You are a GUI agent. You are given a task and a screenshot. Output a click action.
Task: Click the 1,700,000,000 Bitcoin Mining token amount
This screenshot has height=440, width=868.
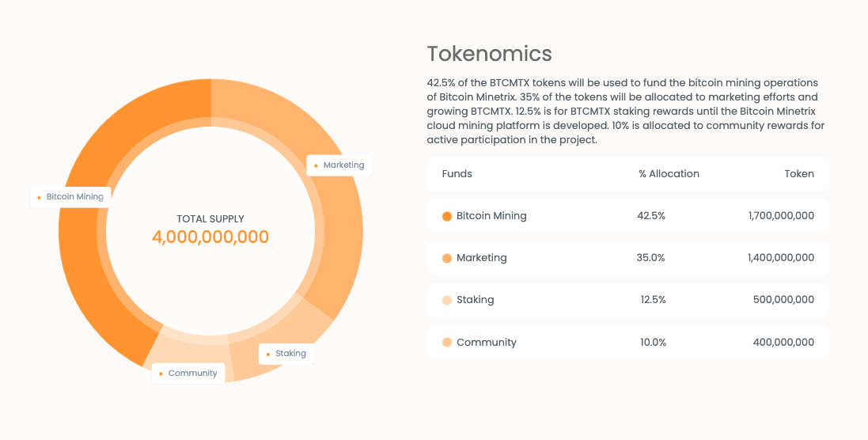[780, 216]
